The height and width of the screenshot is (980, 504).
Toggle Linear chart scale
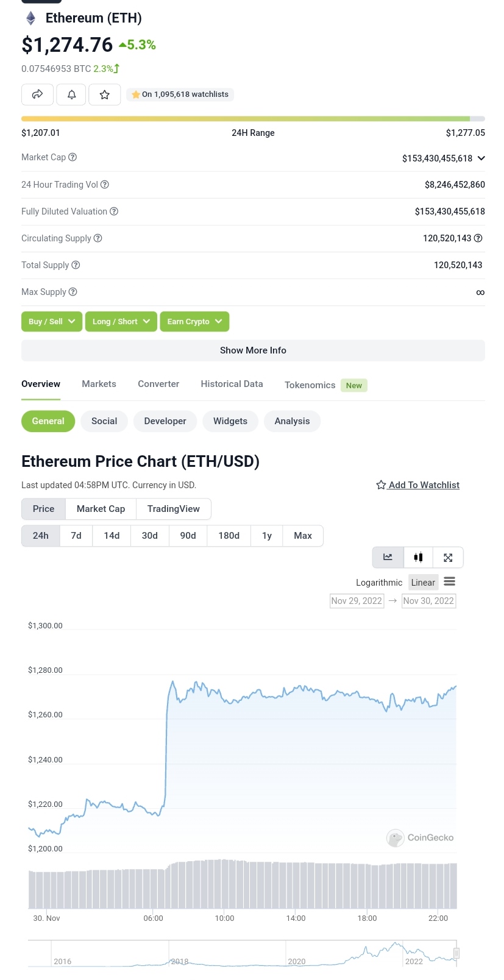pos(423,583)
